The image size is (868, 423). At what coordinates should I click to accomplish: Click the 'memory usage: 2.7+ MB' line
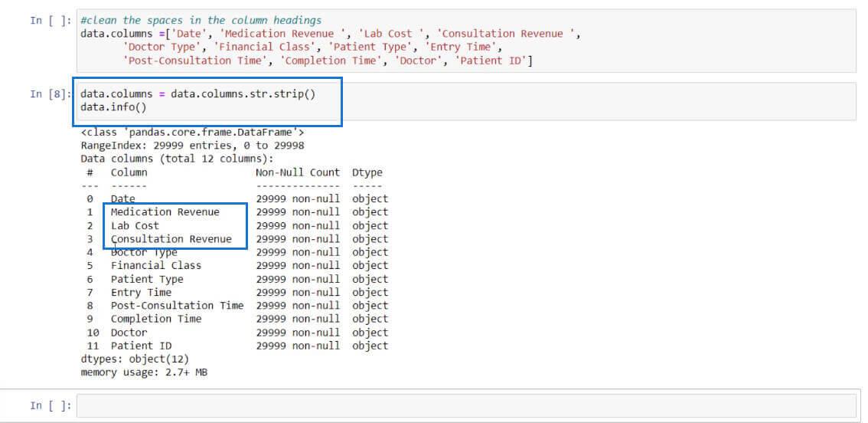pyautogui.click(x=144, y=372)
